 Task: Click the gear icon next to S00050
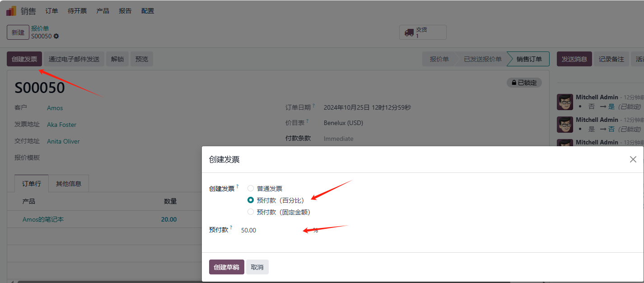point(56,36)
